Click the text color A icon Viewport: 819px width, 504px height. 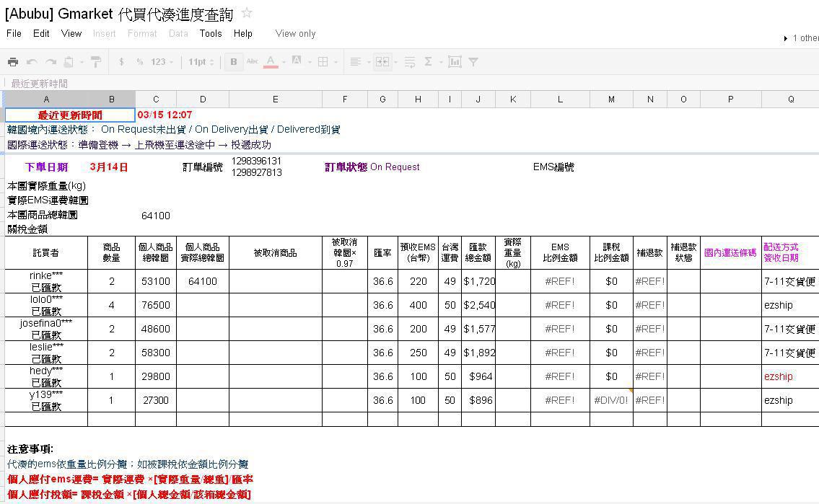click(271, 61)
